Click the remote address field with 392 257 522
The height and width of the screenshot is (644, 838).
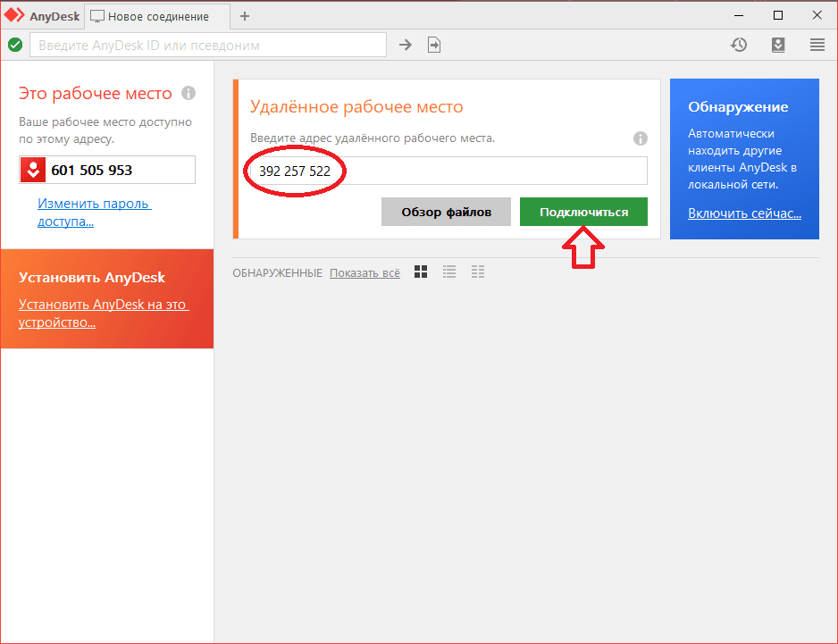447,171
